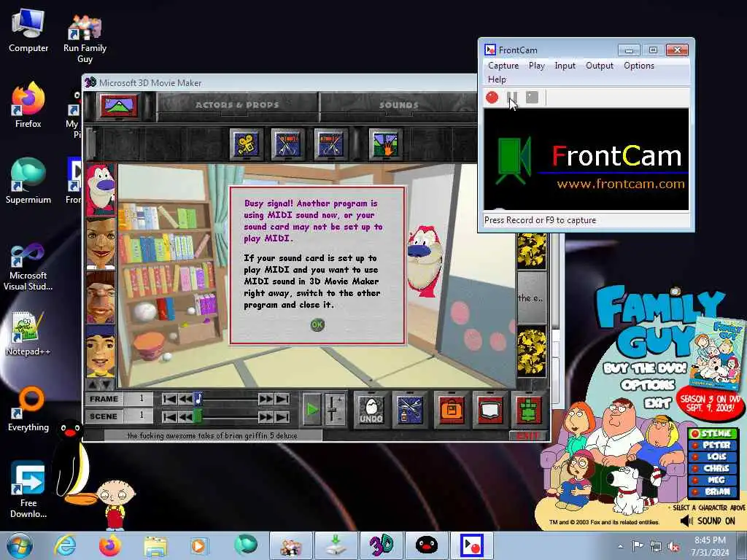This screenshot has height=560, width=747.
Task: Select Lois in the Family Guy widget
Action: [713, 456]
